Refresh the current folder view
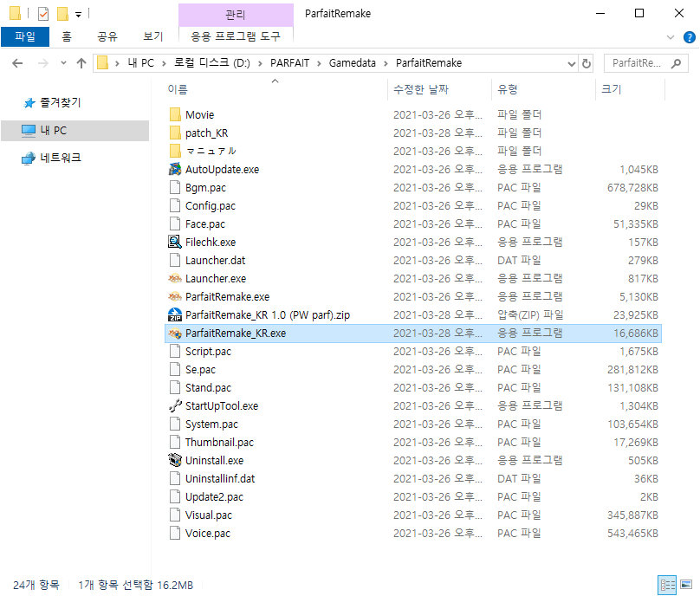This screenshot has width=700, height=596. coord(587,63)
